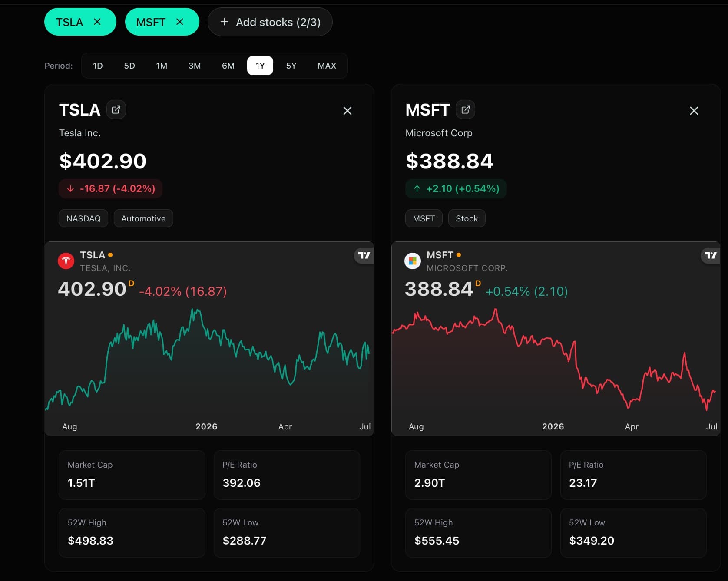This screenshot has height=581, width=728.
Task: Click MSFT symbol link in chart
Action: click(440, 255)
